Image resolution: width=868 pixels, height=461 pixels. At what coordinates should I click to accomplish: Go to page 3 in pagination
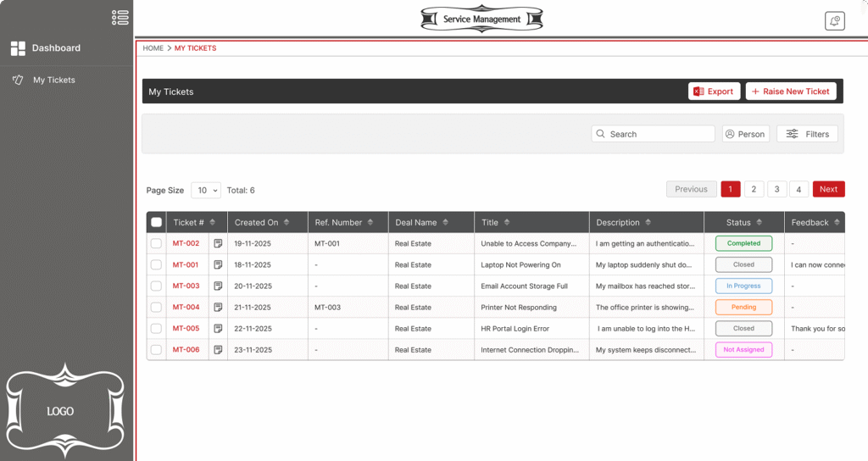[x=776, y=190]
